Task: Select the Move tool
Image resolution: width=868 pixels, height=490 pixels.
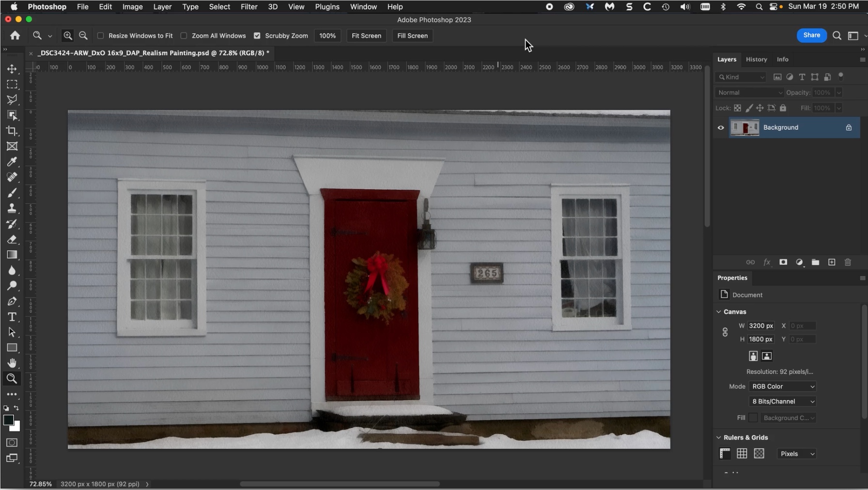Action: (x=12, y=69)
